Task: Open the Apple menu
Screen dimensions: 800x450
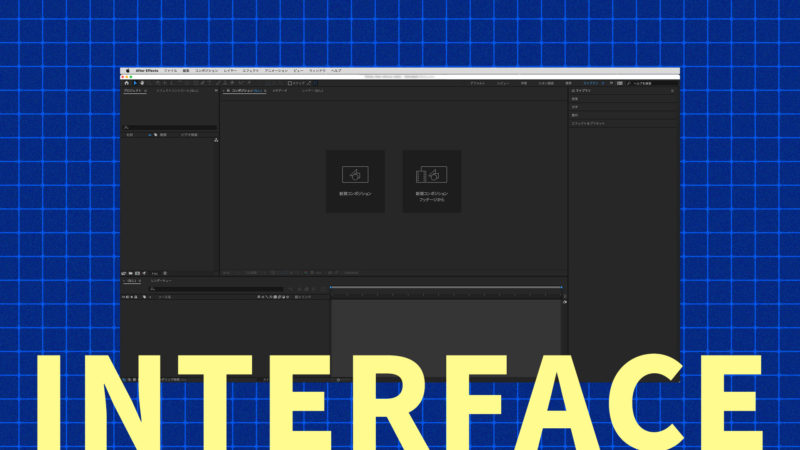Action: click(128, 71)
